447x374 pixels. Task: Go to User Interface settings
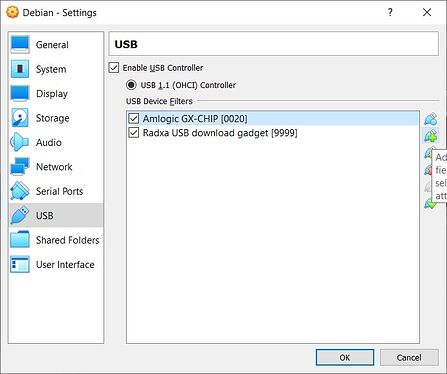click(56, 264)
